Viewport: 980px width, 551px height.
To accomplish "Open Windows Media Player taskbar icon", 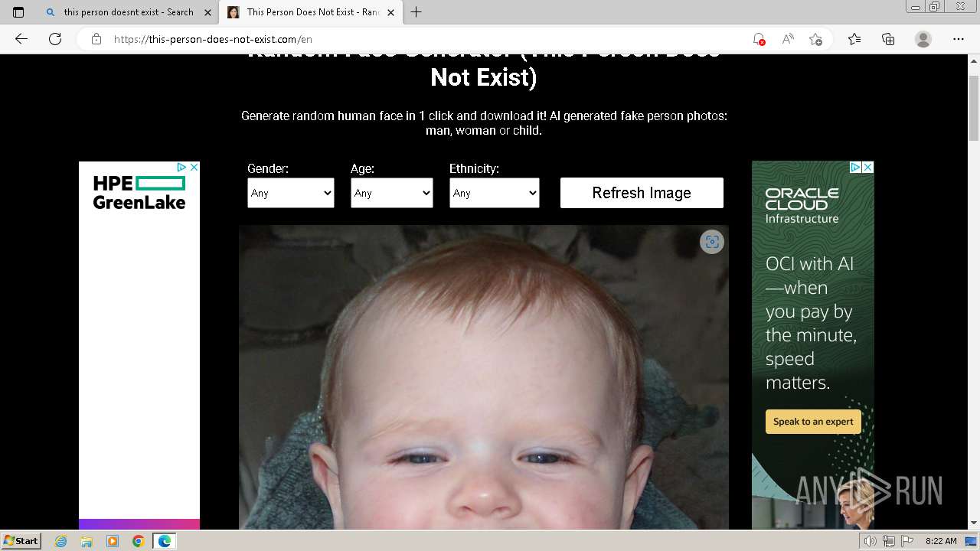I will pyautogui.click(x=113, y=541).
